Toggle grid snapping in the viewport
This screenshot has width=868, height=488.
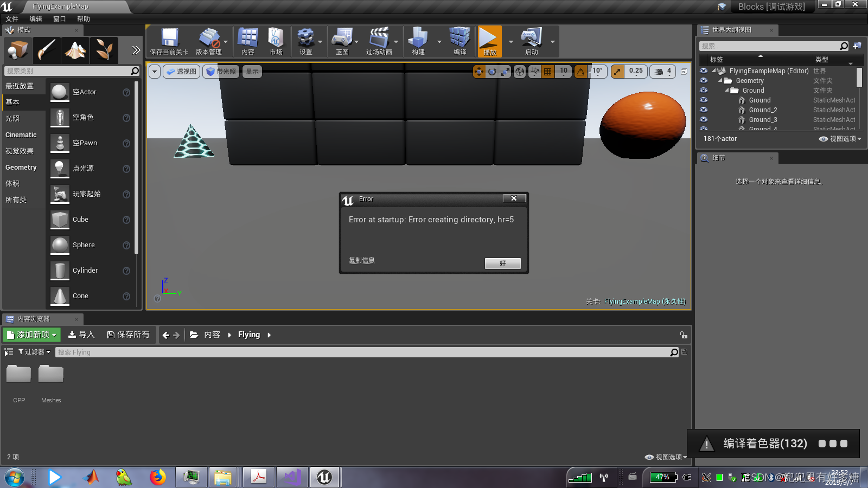[548, 72]
